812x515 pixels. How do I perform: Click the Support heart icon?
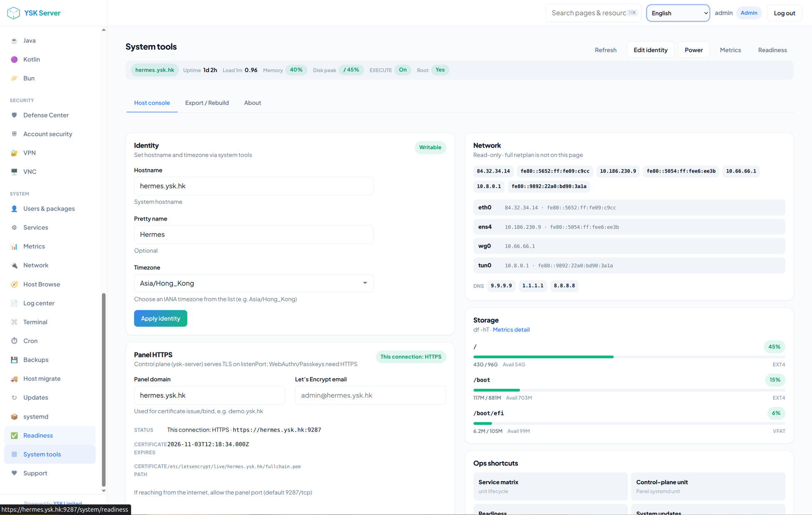click(14, 473)
